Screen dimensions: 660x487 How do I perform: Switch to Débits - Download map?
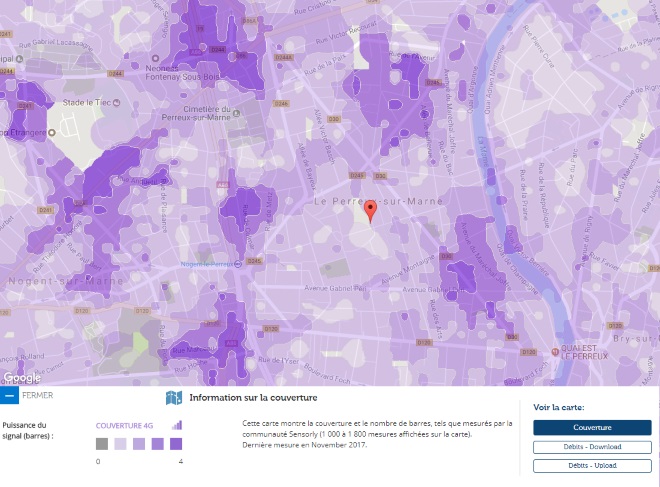coord(592,447)
